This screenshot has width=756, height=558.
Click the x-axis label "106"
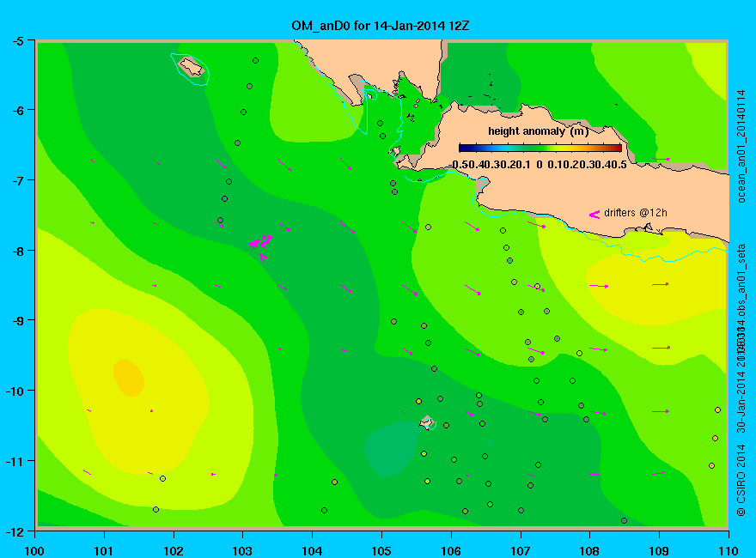451,551
